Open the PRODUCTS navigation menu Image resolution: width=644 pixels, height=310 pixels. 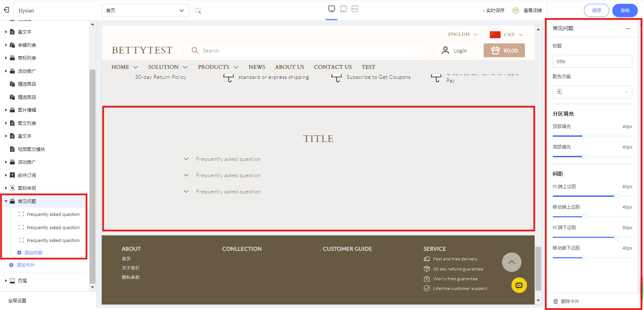pyautogui.click(x=218, y=67)
